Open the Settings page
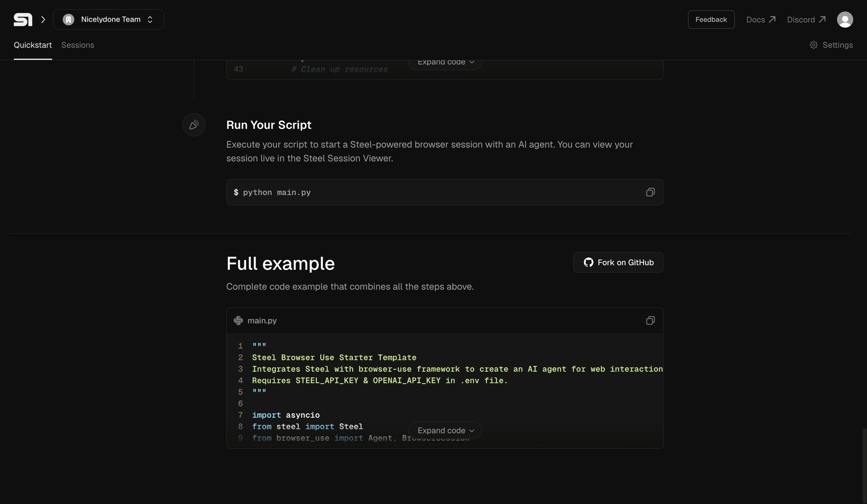Image resolution: width=867 pixels, height=504 pixels. point(831,45)
